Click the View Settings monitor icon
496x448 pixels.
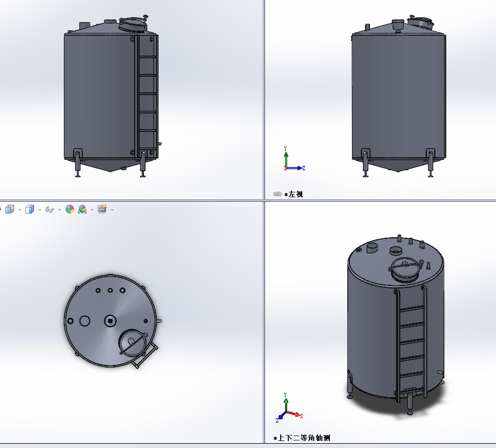pyautogui.click(x=102, y=209)
